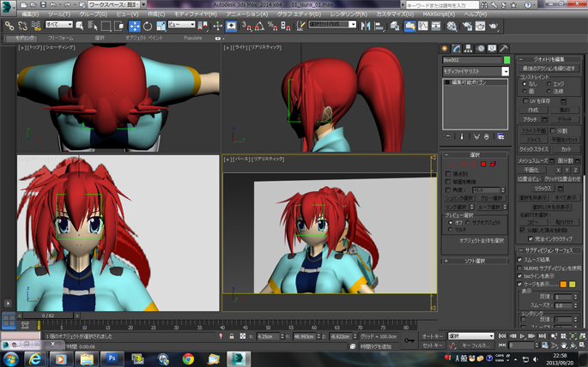Select the エッジ constraint radio button

click(549, 84)
